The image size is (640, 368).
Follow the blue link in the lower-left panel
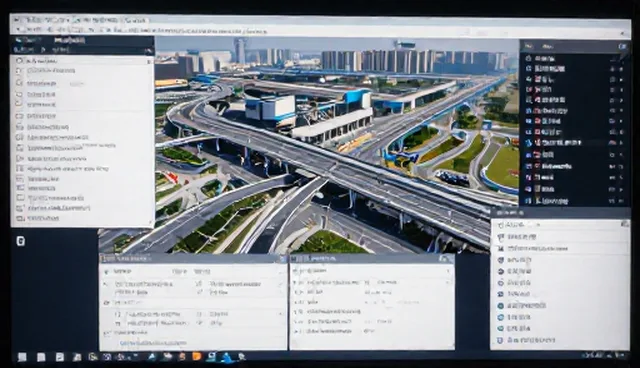coord(153,343)
